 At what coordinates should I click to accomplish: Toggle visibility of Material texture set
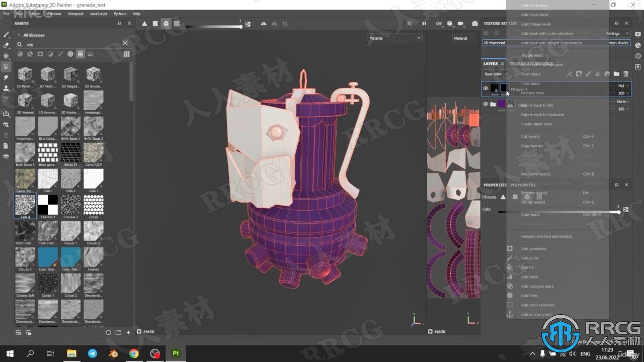(486, 43)
